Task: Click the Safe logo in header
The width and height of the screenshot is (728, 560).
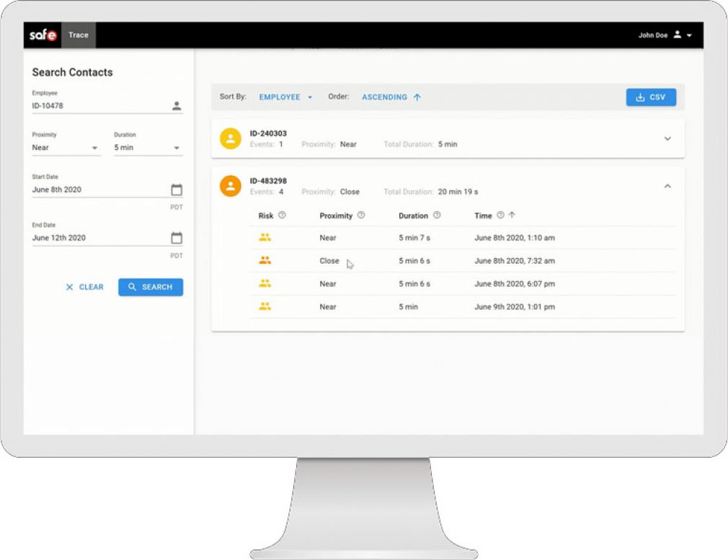Action: tap(43, 35)
